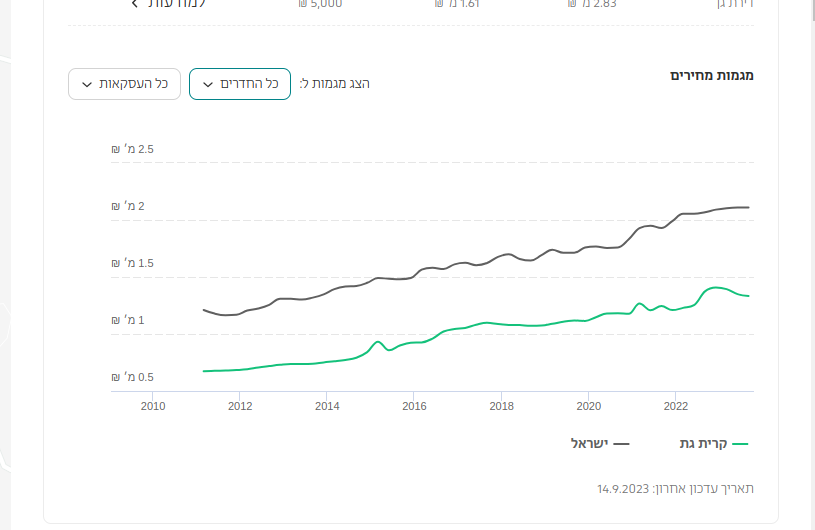Click the blue shekel icon next to 1.61 מ'
Screen dimensions: 815x530
click(439, 4)
